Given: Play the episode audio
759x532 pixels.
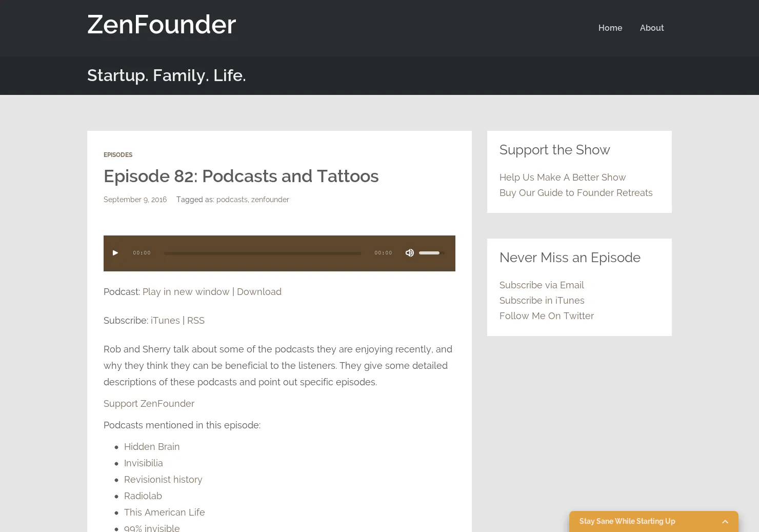Looking at the screenshot, I should pos(115,253).
